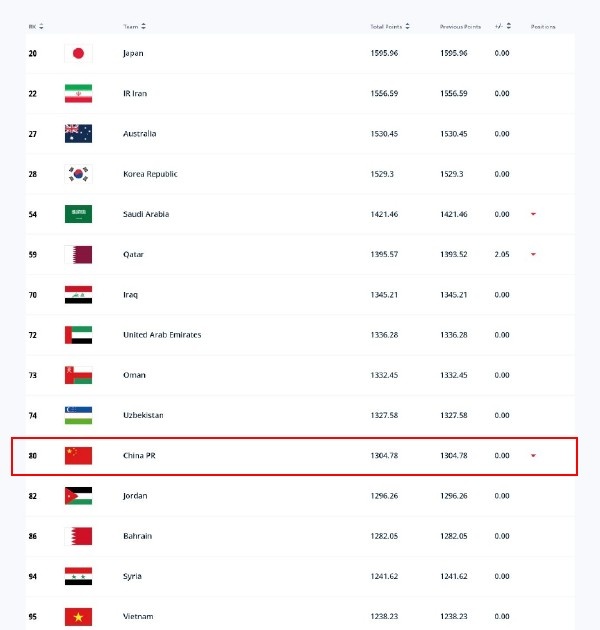Click the Japan flag icon
The image size is (600, 630).
point(78,53)
